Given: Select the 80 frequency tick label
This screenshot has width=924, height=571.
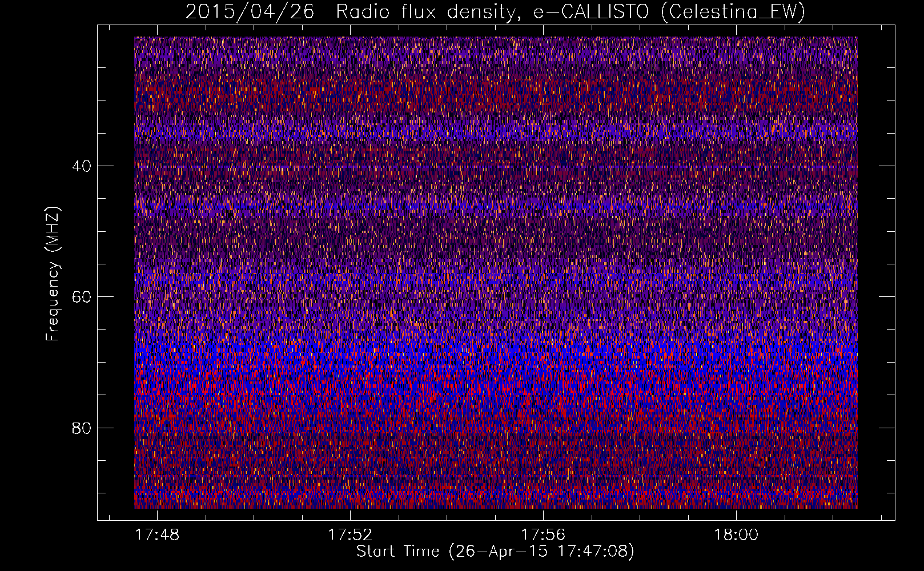Looking at the screenshot, I should click(82, 428).
